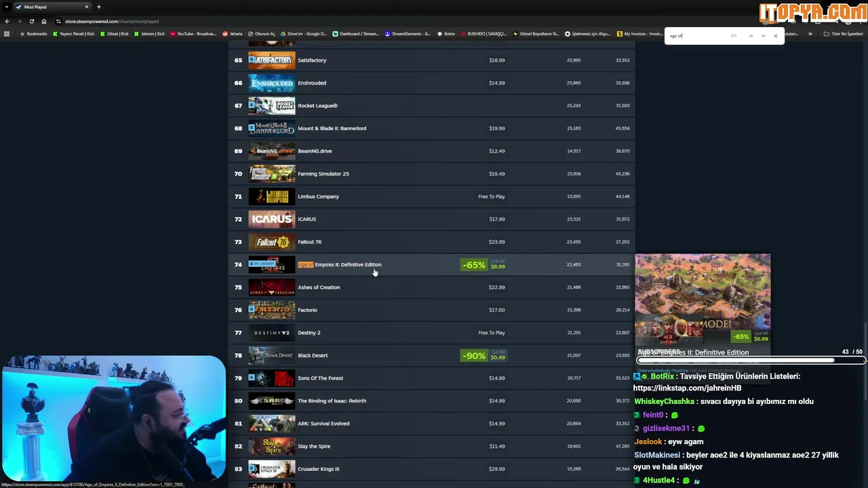Viewport: 868px width, 488px height.
Task: Open Drive'ım - Google Drive bookmark
Action: click(x=304, y=34)
